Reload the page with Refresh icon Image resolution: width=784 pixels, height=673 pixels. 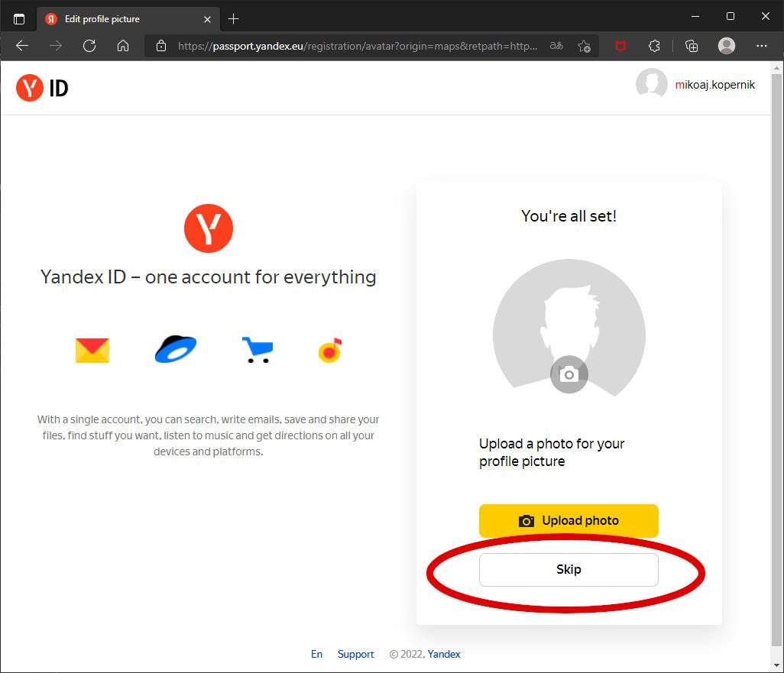(89, 46)
